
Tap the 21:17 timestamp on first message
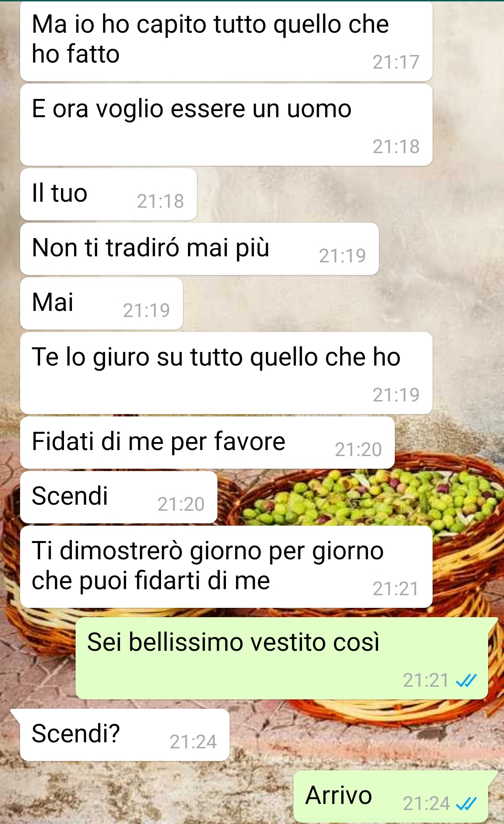tap(396, 62)
